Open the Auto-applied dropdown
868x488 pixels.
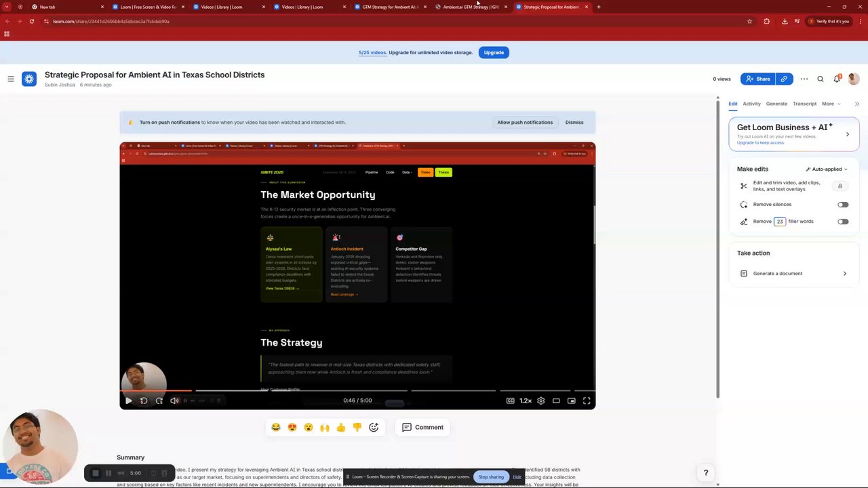point(827,169)
